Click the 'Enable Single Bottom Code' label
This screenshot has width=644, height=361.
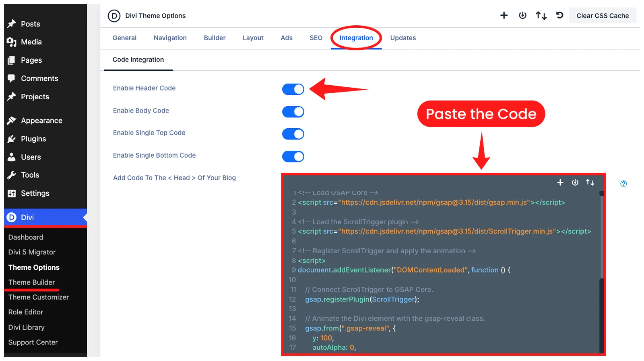(154, 155)
